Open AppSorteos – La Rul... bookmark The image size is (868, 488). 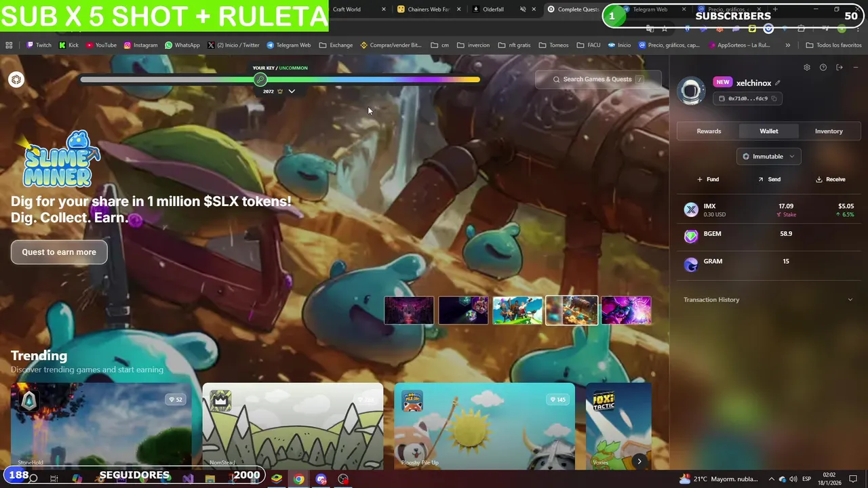tap(738, 45)
